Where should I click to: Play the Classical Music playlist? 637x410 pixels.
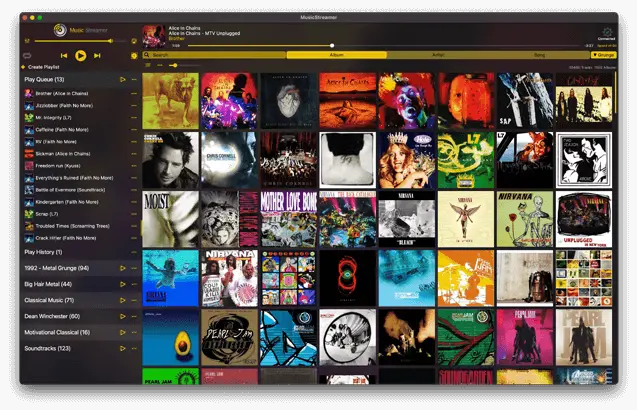click(122, 300)
